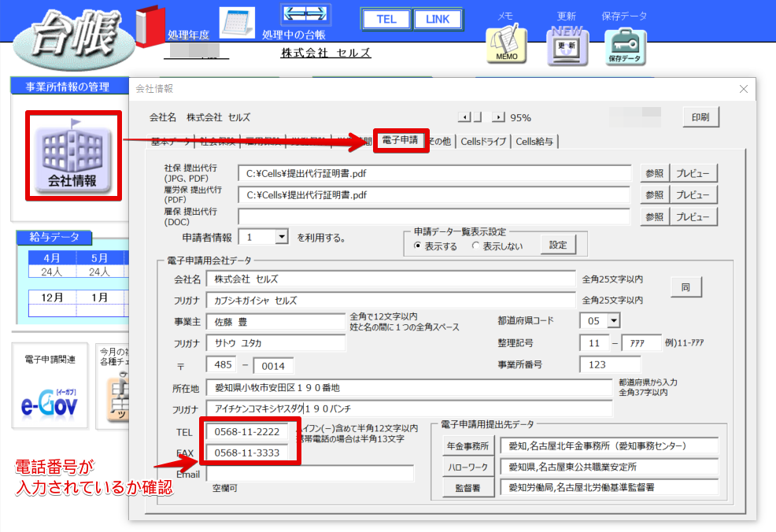Screen dimensions: 776x532
Task: Click 参照 for 社保 提出代行 file
Action: click(x=654, y=173)
